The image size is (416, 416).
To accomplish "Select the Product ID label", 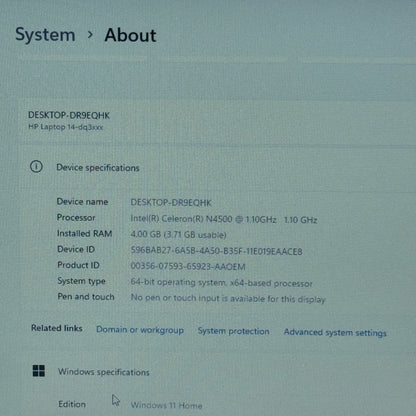I will coord(78,265).
